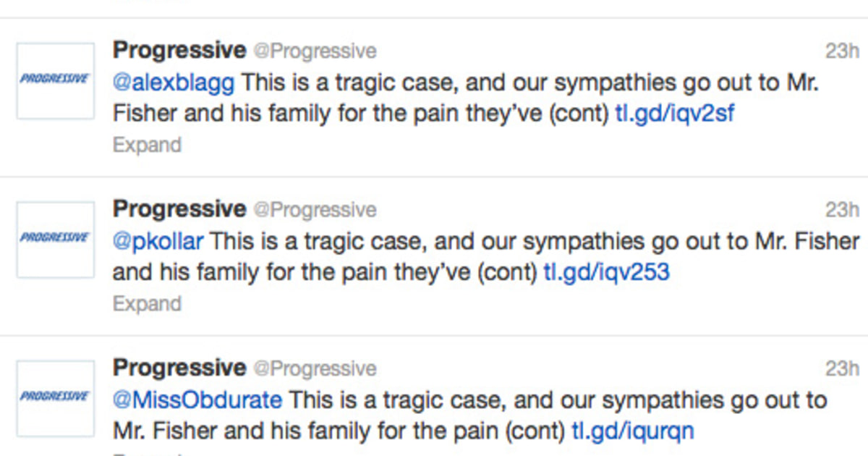
Task: Expand the first tweet's full conversation
Action: pos(147,144)
